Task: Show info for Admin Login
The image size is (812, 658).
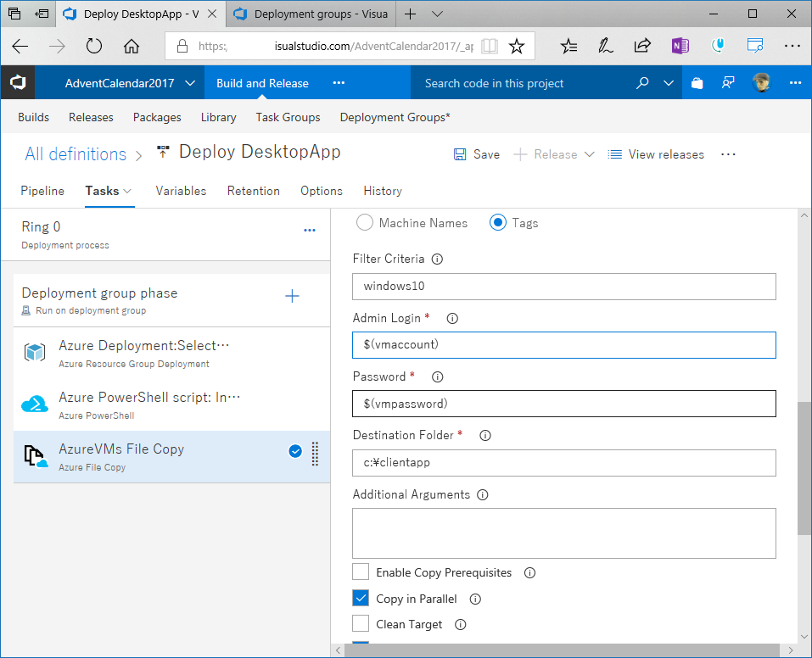Action: 452,318
